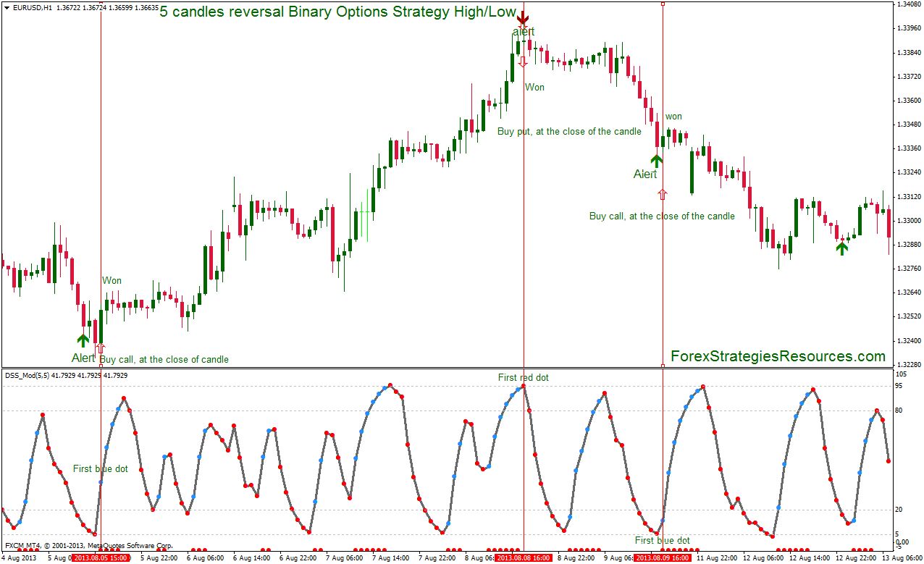Click the 1.33960 price scale label
This screenshot has height=564, width=924.
[908, 29]
